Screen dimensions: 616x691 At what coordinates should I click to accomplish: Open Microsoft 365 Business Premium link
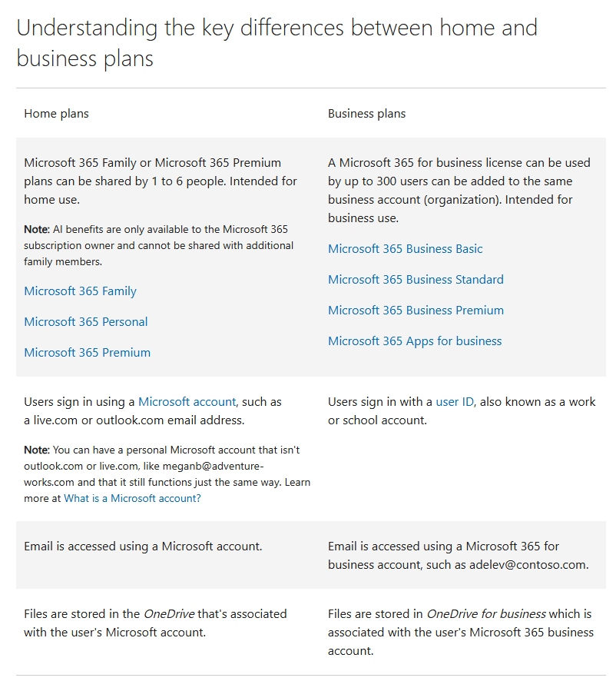coord(416,311)
